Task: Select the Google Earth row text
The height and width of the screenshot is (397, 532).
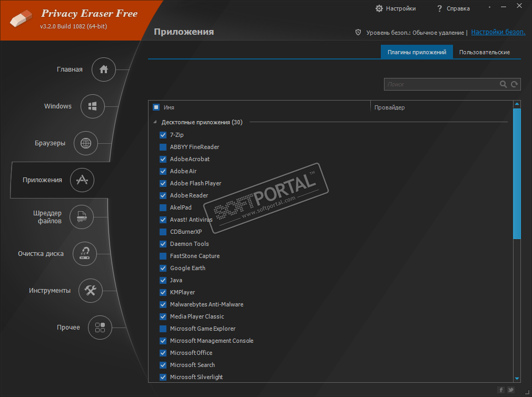Action: [x=188, y=268]
